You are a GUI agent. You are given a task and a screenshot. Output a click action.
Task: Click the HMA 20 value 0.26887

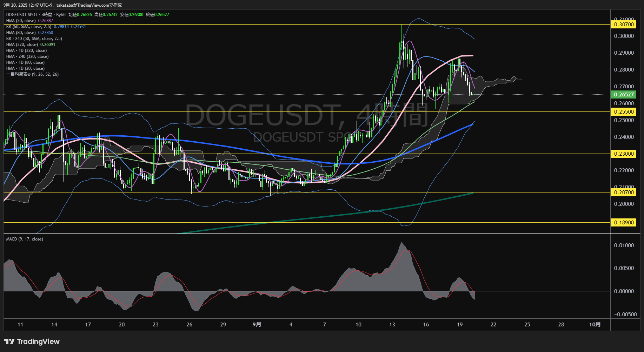[x=46, y=21]
